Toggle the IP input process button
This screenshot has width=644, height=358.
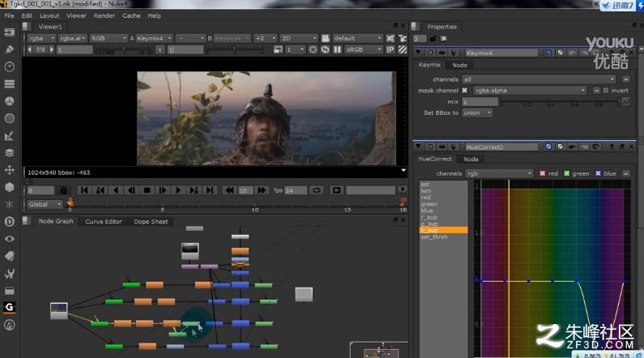coord(390,49)
